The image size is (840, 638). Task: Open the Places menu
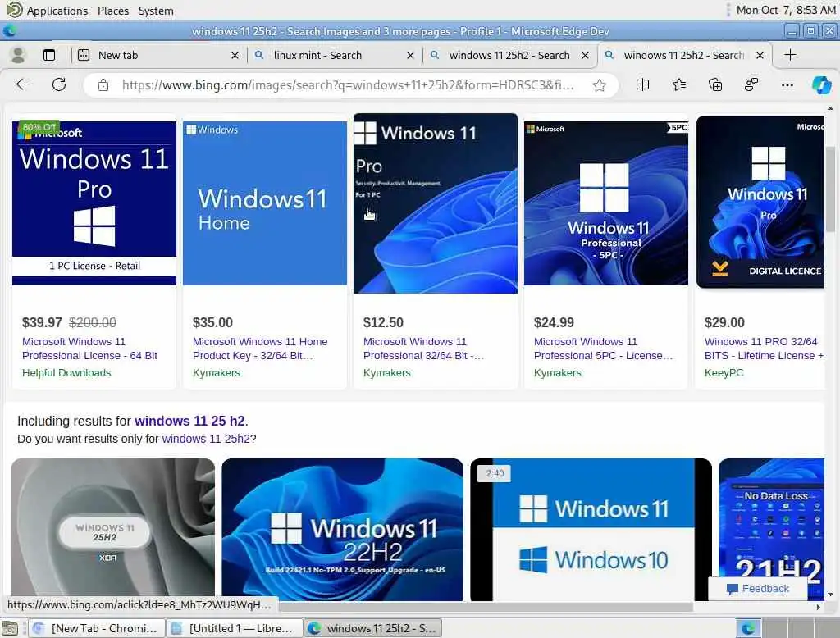(113, 11)
